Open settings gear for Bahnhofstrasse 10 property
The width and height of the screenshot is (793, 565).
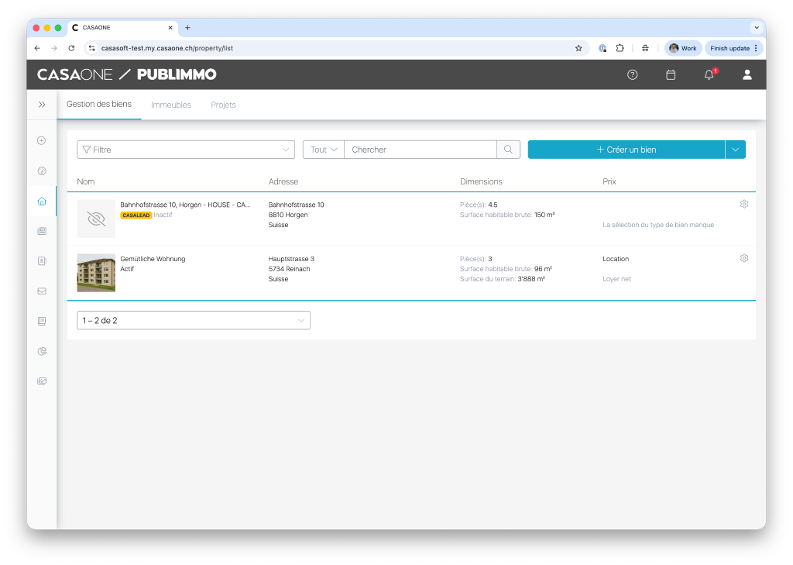click(x=744, y=204)
